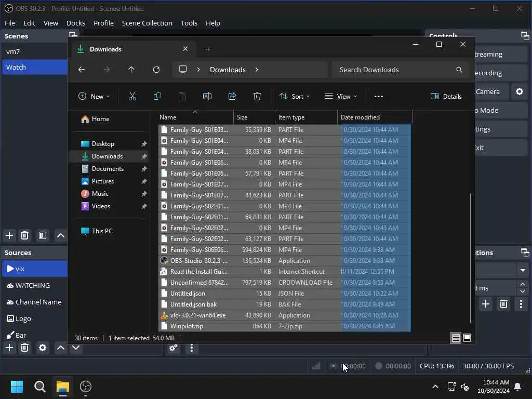Open the Sort dropdown
The width and height of the screenshot is (532, 399).
(295, 96)
